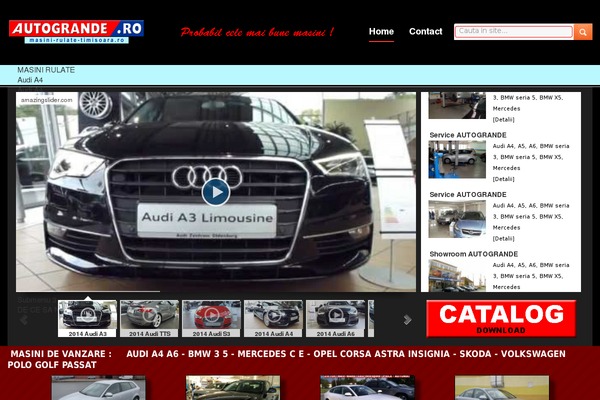This screenshot has height=400, width=600.
Task: Select MASINI RULATE menu entry
Action: [46, 70]
